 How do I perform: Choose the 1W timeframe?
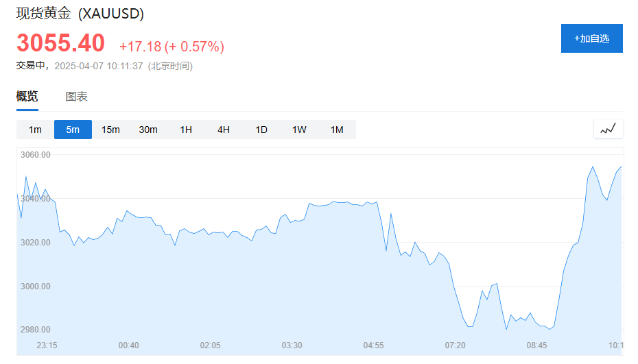pyautogui.click(x=299, y=130)
